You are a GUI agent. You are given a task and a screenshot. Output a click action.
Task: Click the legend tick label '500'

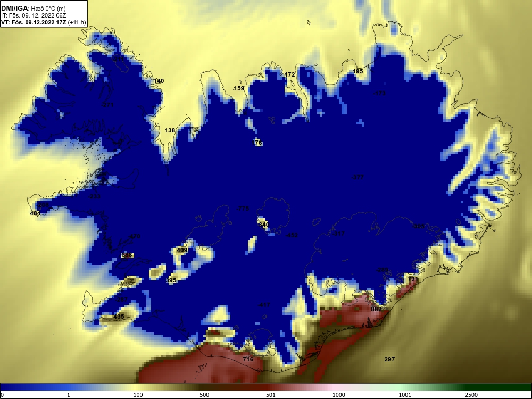coord(204,395)
